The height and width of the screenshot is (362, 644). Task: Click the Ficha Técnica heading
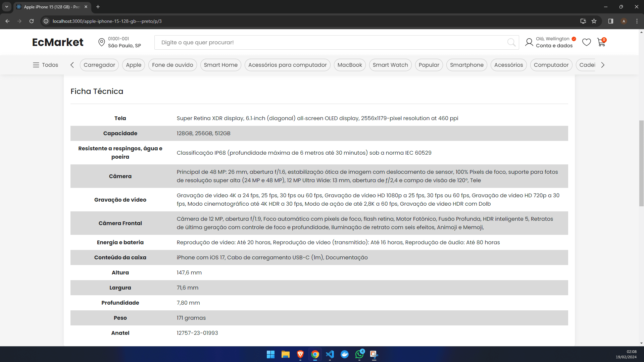click(97, 91)
